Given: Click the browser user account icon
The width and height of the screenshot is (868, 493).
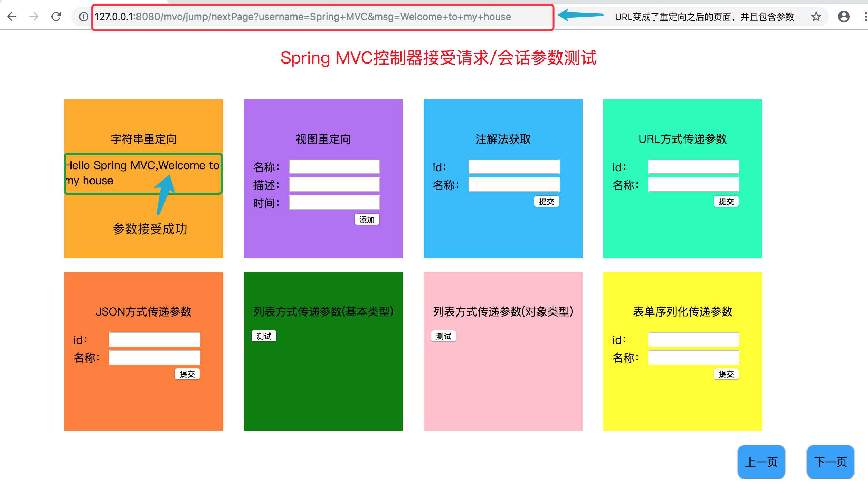Looking at the screenshot, I should (843, 17).
